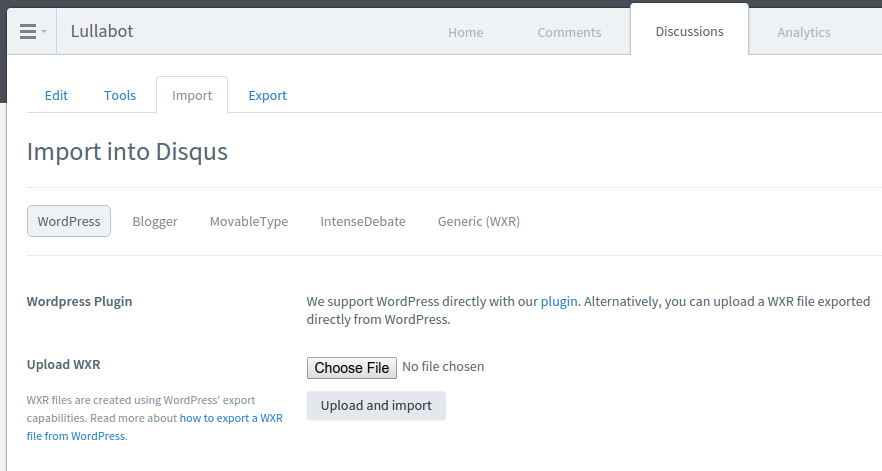Click the 'No file chosen' text

[443, 366]
